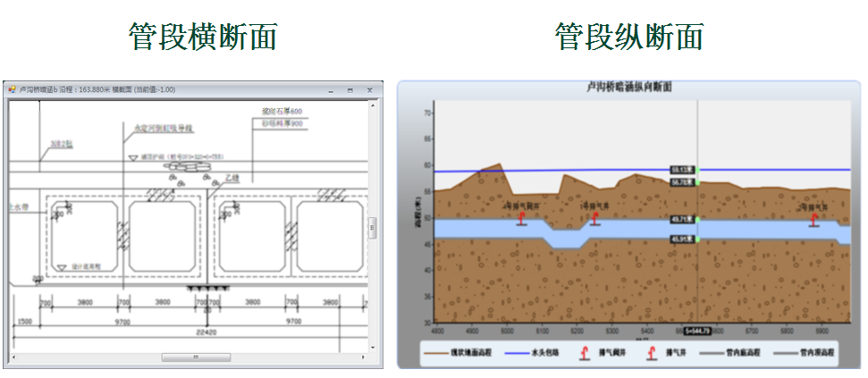This screenshot has width=868, height=378.
Task: Minimize the 横截面 cross-section window
Action: (x=331, y=89)
